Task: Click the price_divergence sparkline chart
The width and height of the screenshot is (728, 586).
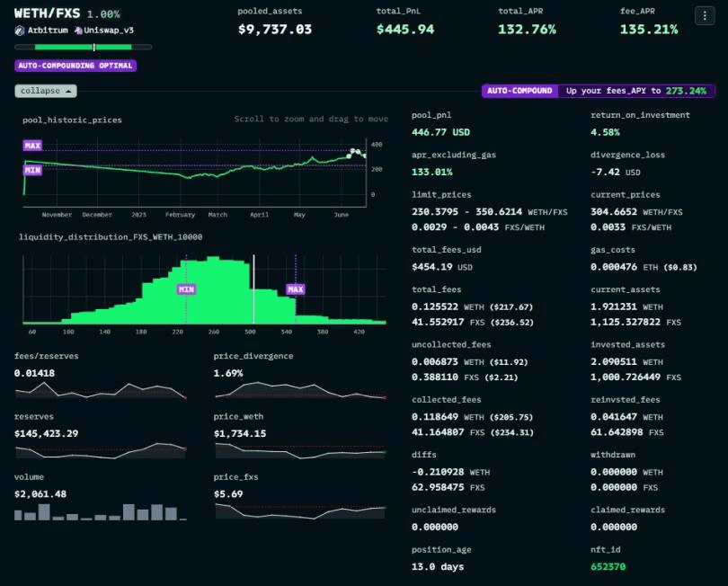Action: tap(300, 390)
